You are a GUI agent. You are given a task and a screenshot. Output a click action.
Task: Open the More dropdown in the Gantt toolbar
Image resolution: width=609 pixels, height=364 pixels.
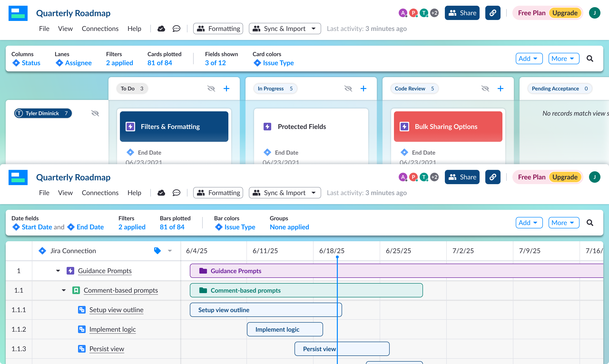563,222
